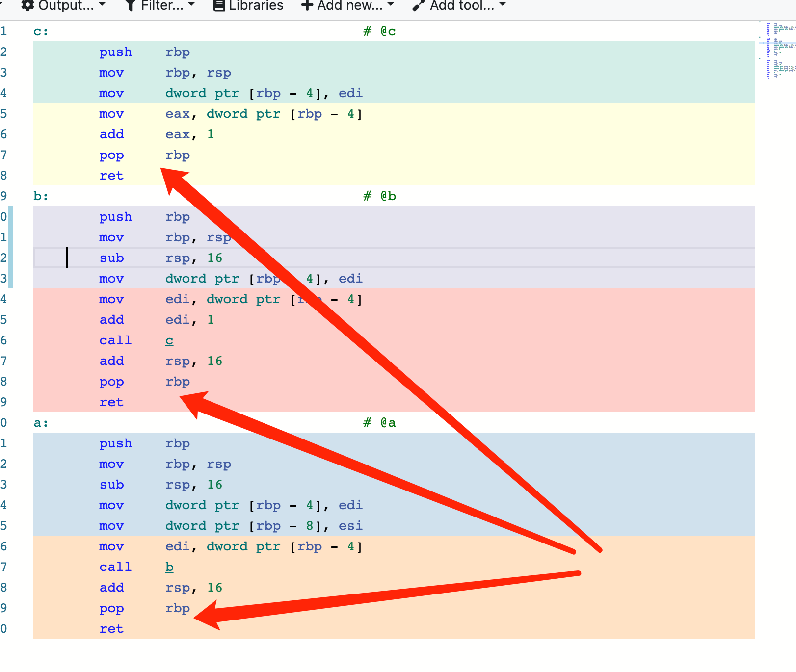Click the 'sub rsp, 16' line in function b
The height and width of the screenshot is (672, 796).
[394, 258]
